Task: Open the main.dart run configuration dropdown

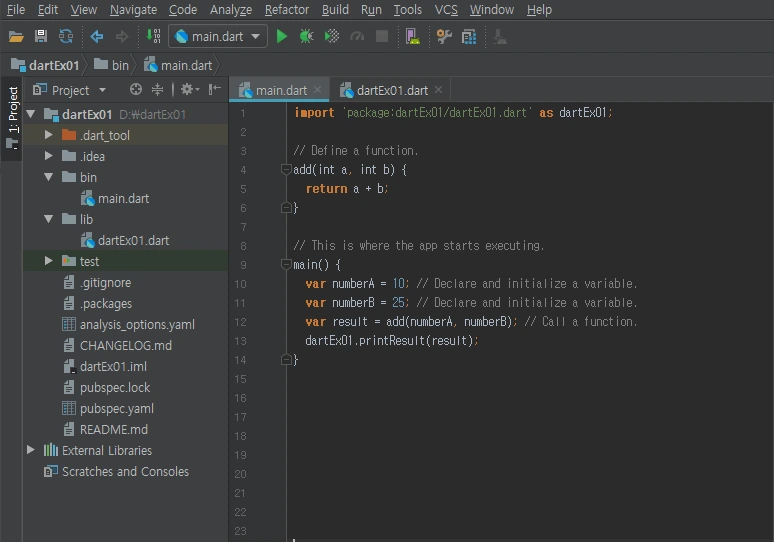Action: (217, 37)
